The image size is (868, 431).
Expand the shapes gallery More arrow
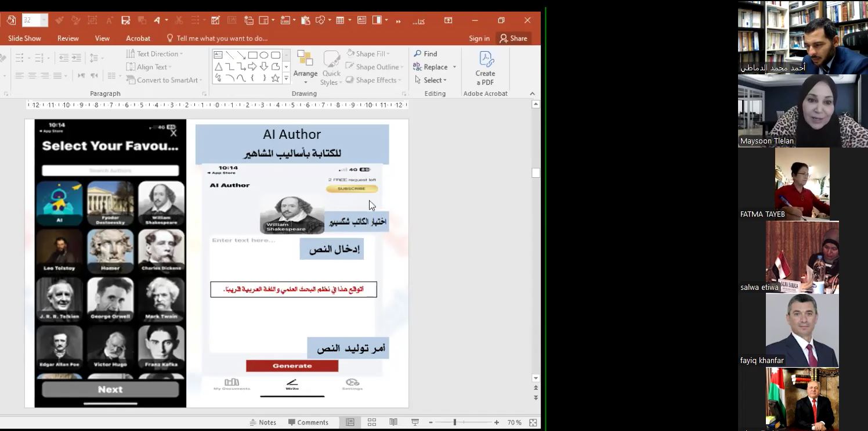pos(286,78)
